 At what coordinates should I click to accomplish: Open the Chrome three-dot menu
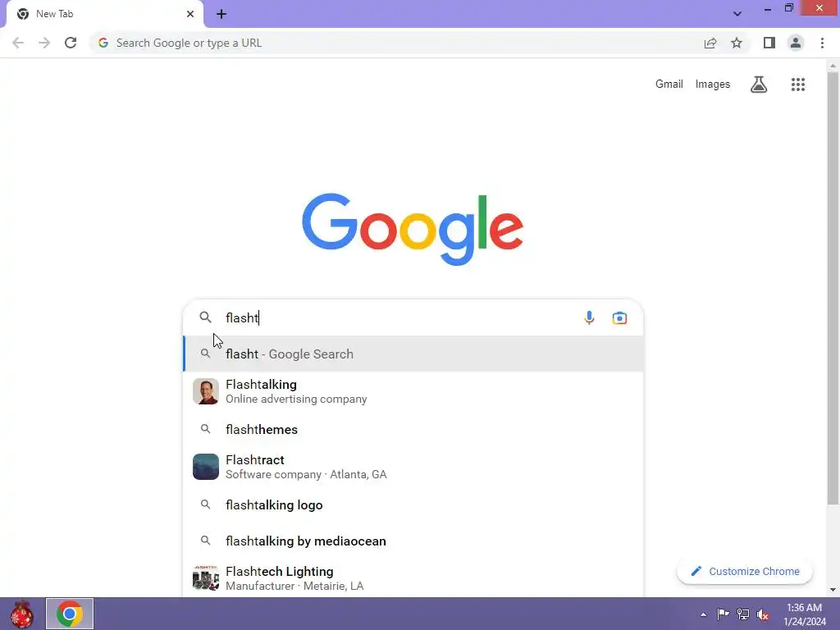click(x=822, y=43)
